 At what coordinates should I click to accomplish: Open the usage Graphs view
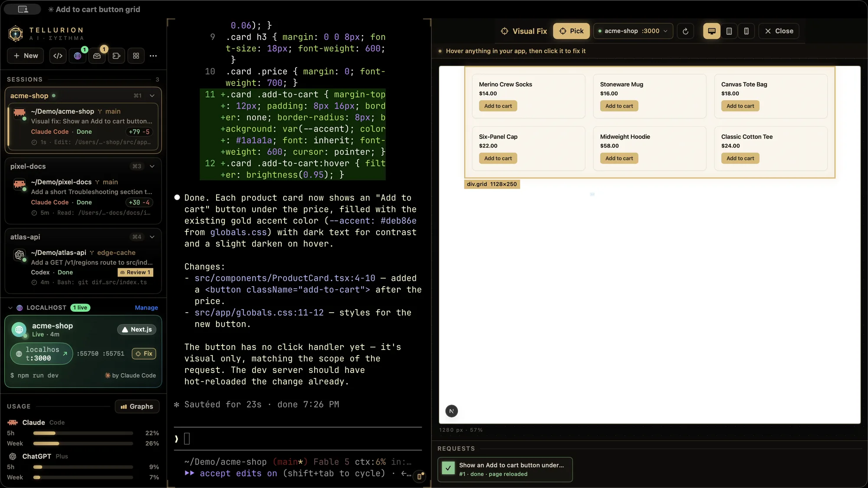pyautogui.click(x=137, y=406)
